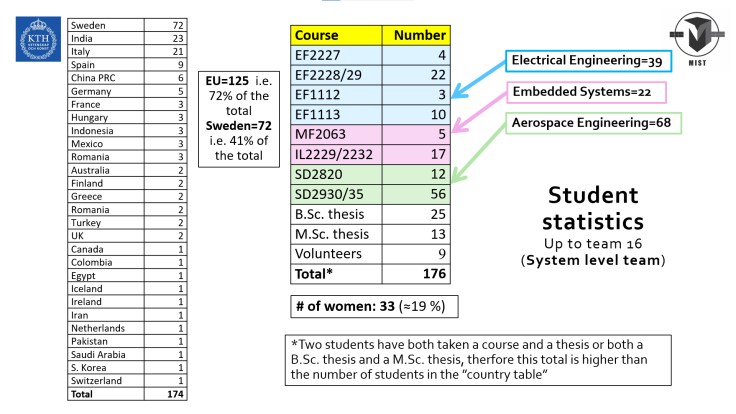Select the Sweden row in country table
Viewport: 736px width, 414px height.
[x=127, y=21]
